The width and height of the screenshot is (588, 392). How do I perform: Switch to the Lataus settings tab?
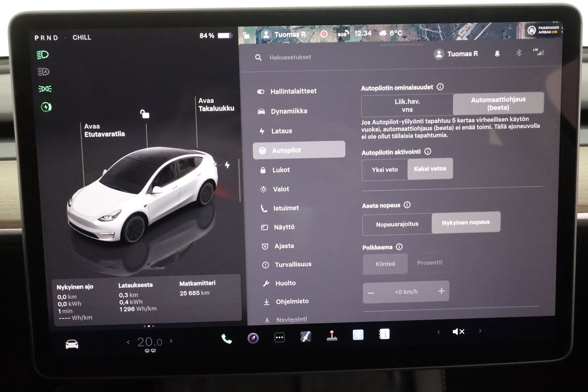(282, 131)
